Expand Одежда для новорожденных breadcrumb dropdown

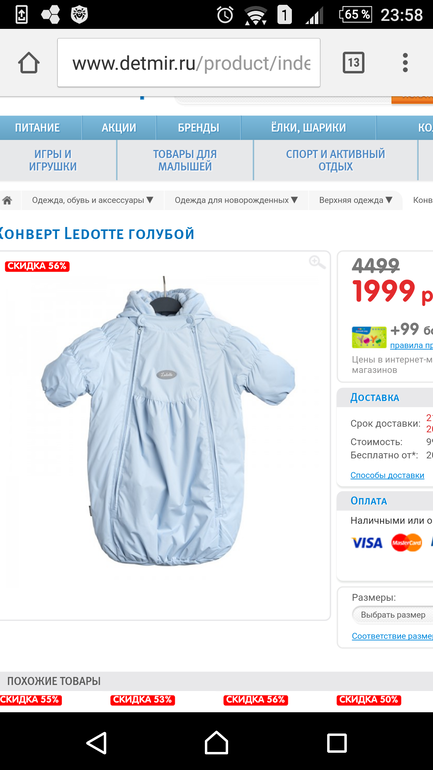(236, 200)
